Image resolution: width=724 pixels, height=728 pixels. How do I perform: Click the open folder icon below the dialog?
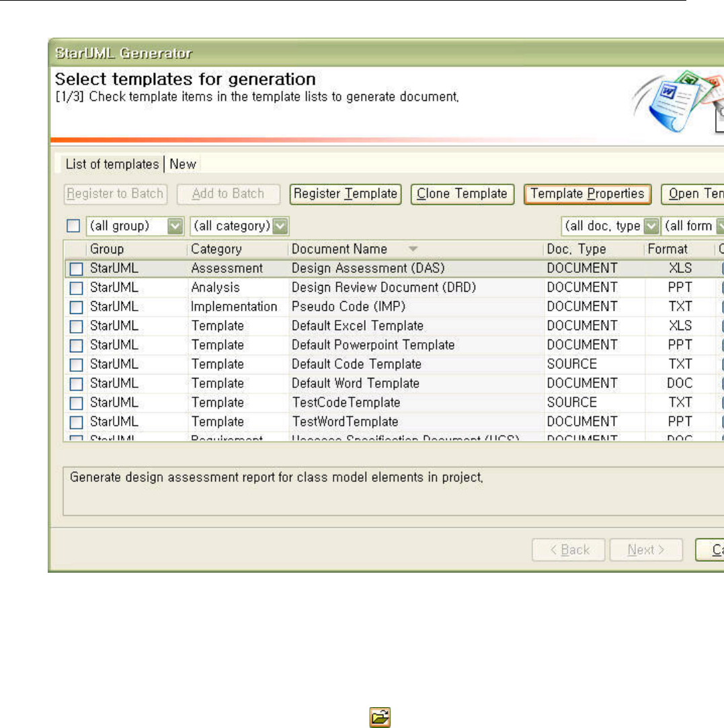point(380,717)
